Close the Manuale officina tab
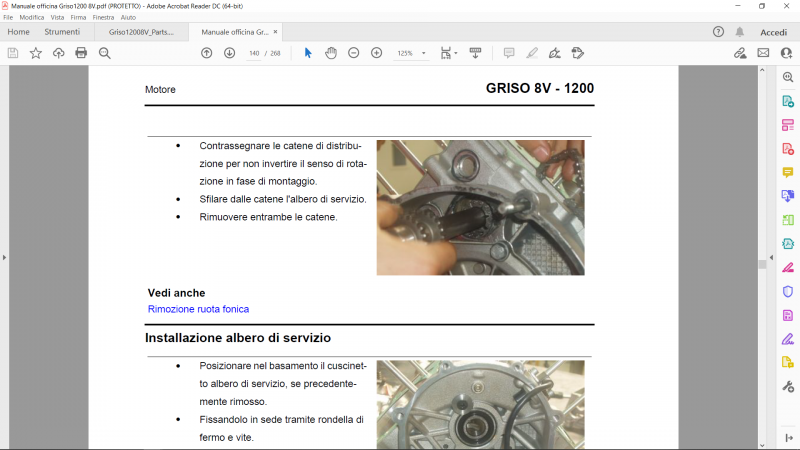Viewport: 800px width, 450px height. click(276, 32)
